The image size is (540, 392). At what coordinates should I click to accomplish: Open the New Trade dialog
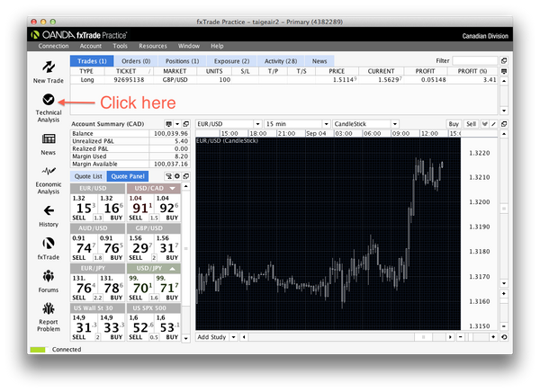(x=48, y=71)
